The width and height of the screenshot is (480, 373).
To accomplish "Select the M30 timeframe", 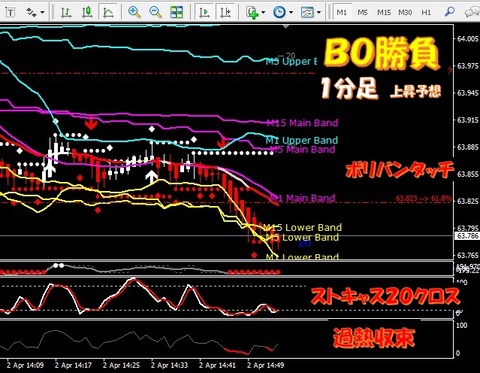I will click(405, 13).
